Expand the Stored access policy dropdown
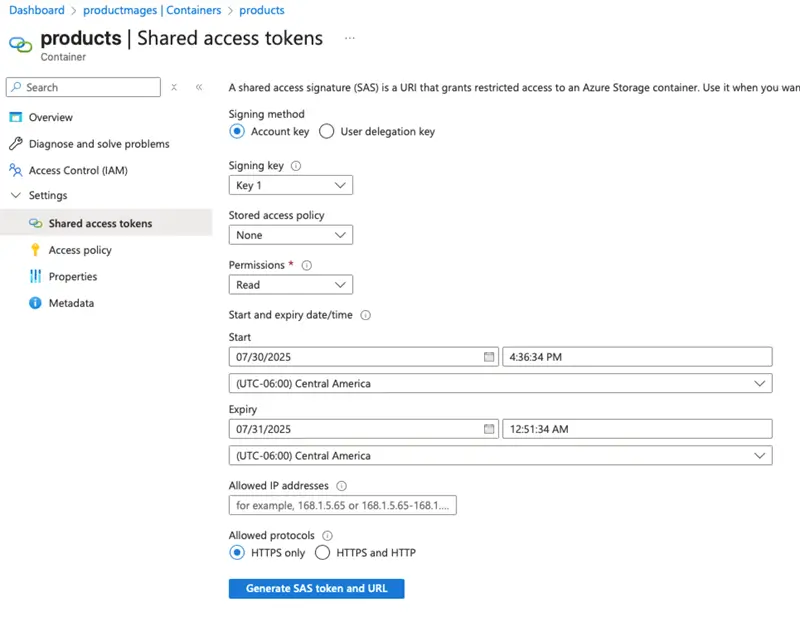The width and height of the screenshot is (800, 622). tap(290, 235)
